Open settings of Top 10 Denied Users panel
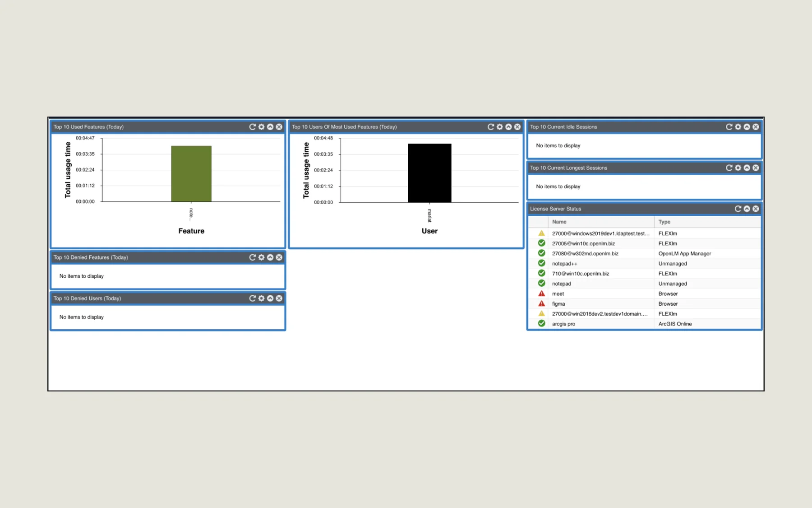This screenshot has height=508, width=812. click(261, 298)
